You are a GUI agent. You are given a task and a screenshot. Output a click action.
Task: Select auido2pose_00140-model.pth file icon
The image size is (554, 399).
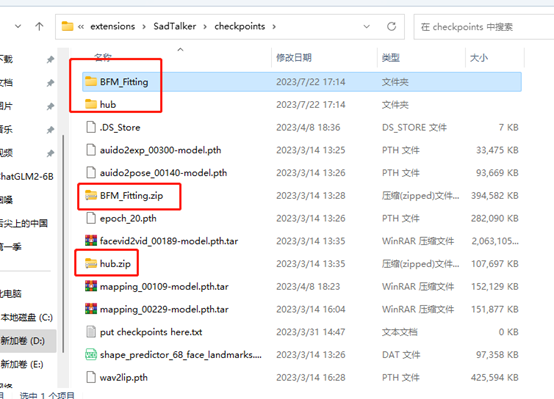(x=91, y=172)
